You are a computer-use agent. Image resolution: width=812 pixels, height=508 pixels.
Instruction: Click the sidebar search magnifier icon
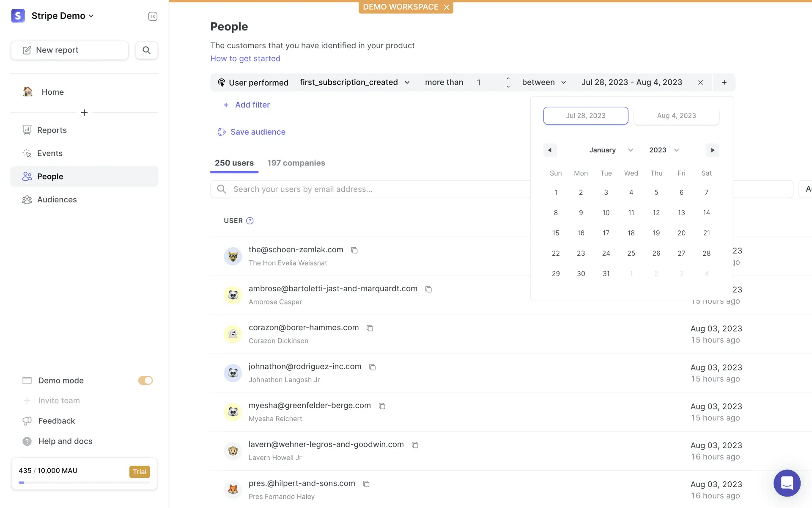(x=146, y=50)
